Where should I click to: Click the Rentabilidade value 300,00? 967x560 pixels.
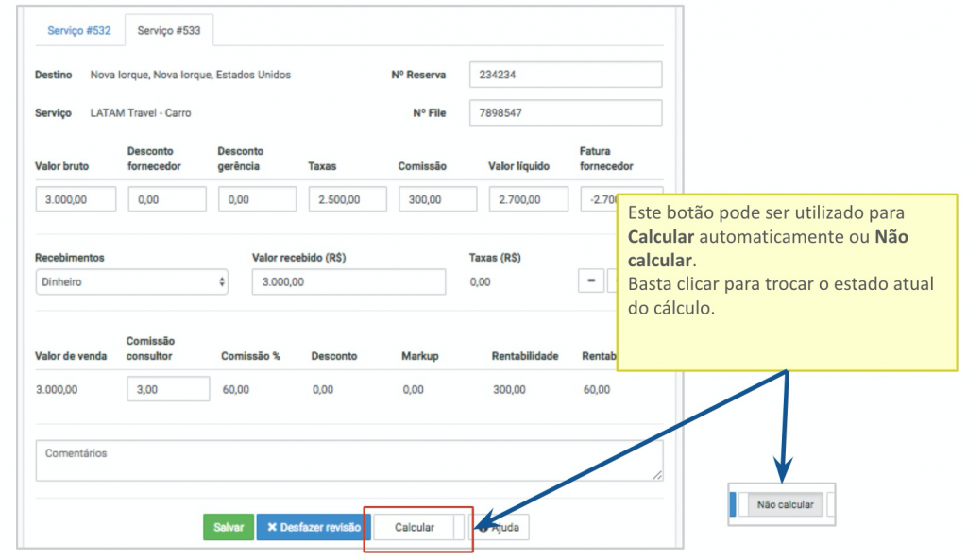tap(509, 390)
